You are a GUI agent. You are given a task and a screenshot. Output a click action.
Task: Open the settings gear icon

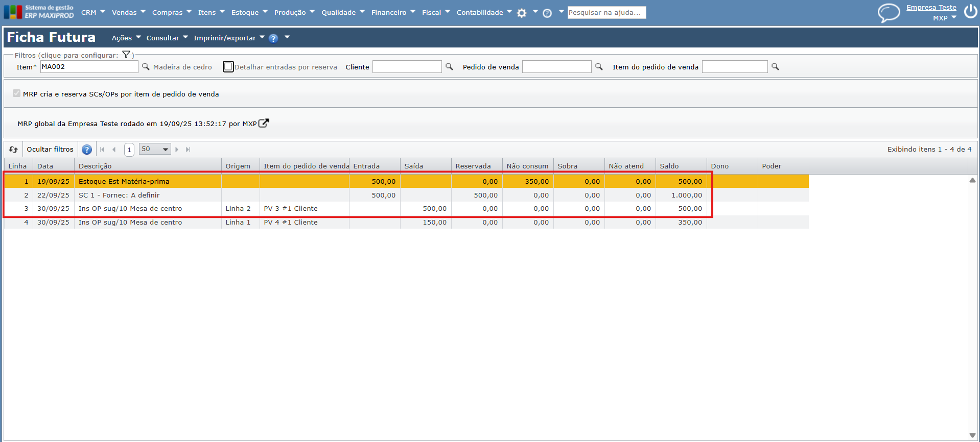point(521,13)
